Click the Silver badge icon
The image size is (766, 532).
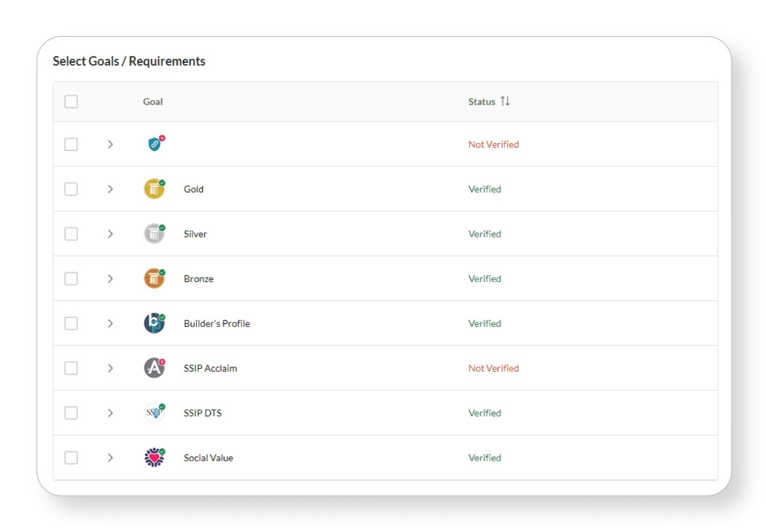coord(154,234)
